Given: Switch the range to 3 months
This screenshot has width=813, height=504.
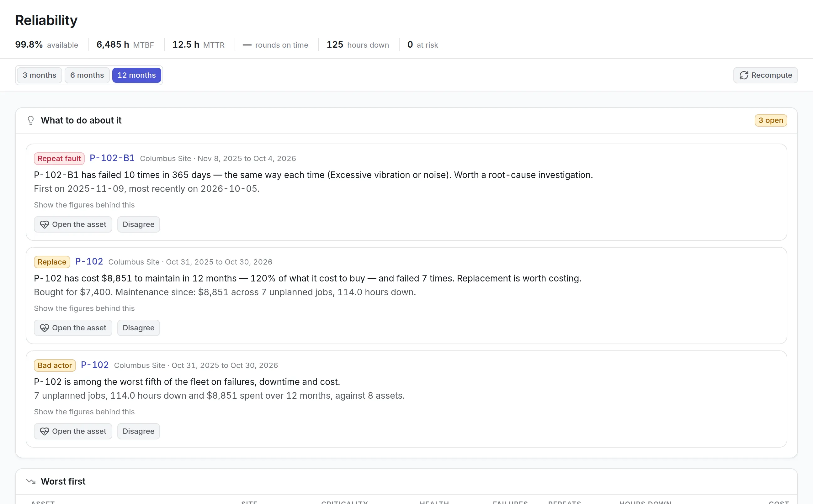Looking at the screenshot, I should tap(39, 75).
